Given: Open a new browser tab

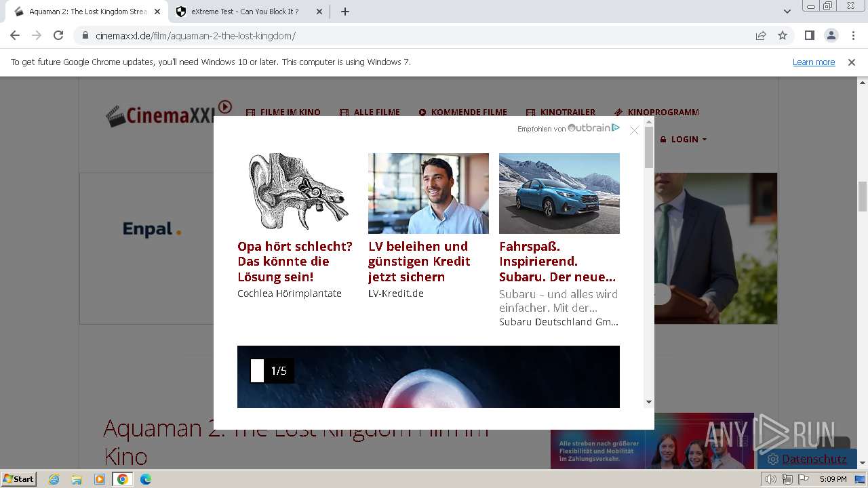Looking at the screenshot, I should click(x=345, y=12).
